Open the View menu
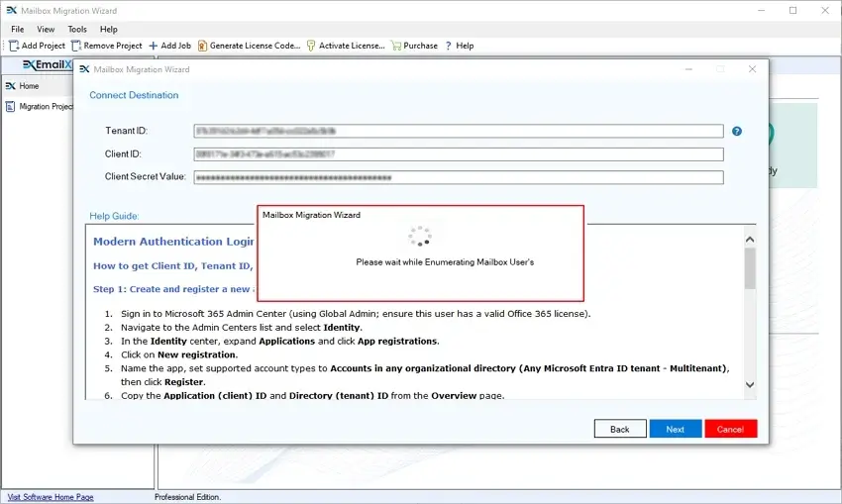The width and height of the screenshot is (842, 504). click(46, 29)
